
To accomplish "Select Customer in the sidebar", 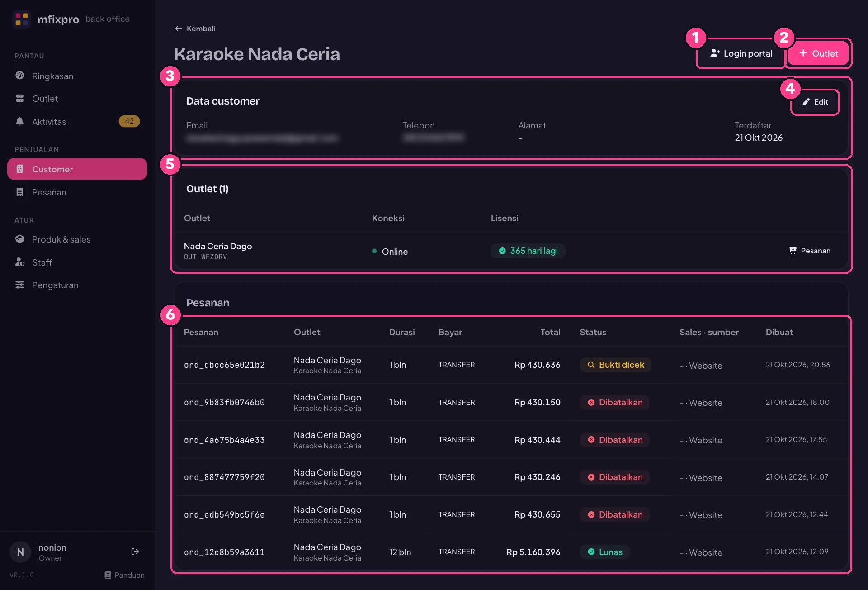I will (77, 169).
